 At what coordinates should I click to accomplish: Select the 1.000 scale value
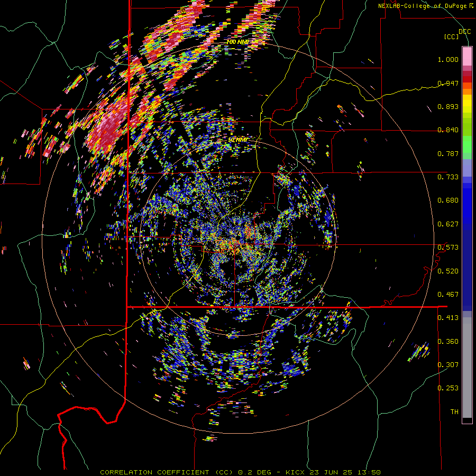pos(448,59)
